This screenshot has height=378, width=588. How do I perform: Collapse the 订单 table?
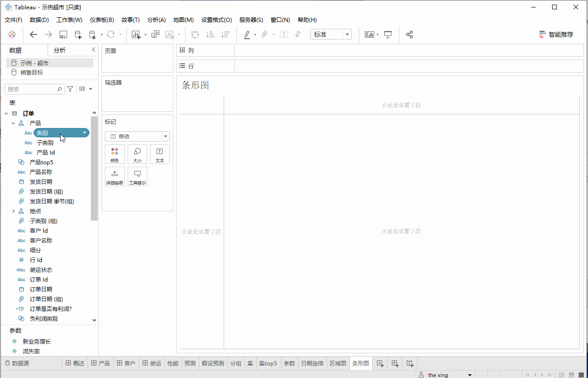pyautogui.click(x=7, y=114)
